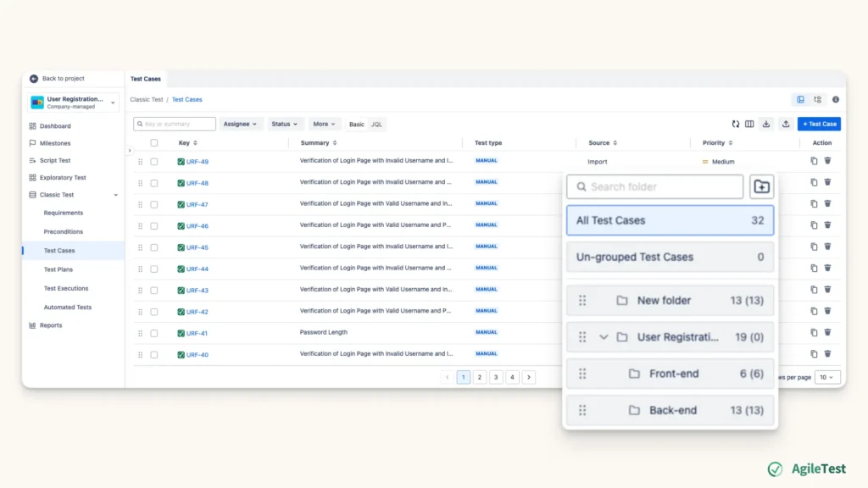The height and width of the screenshot is (488, 868).
Task: Click the Classic Test breadcrumb link
Action: [x=147, y=100]
